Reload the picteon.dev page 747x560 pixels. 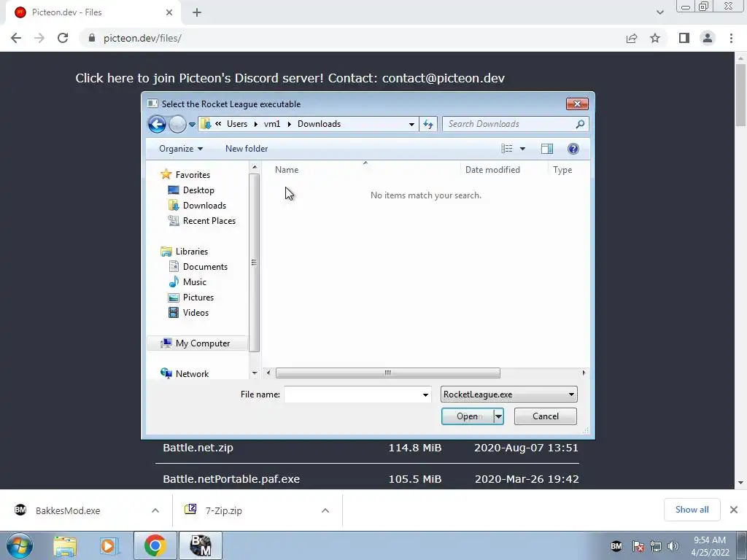pyautogui.click(x=63, y=38)
